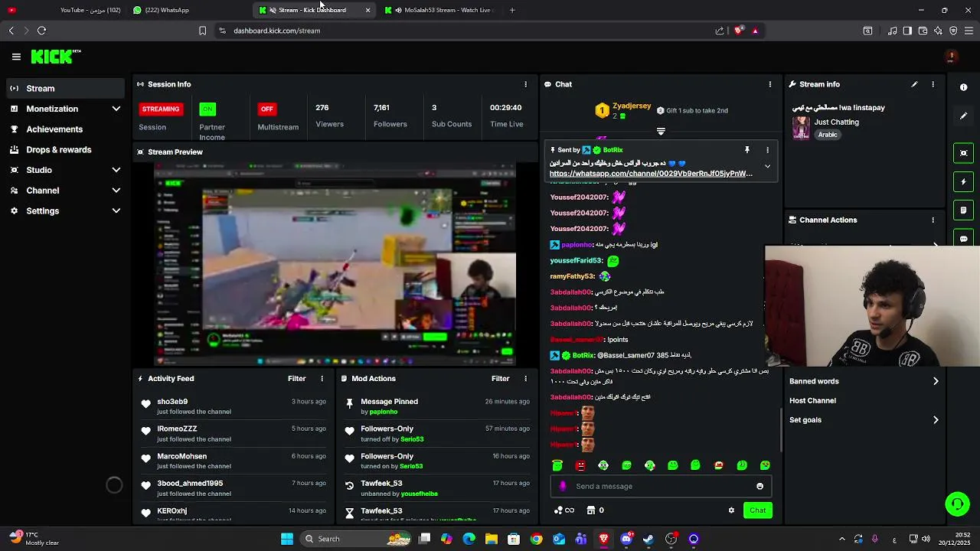Click the store icon showing 0
The width and height of the screenshot is (980, 551).
pyautogui.click(x=595, y=510)
